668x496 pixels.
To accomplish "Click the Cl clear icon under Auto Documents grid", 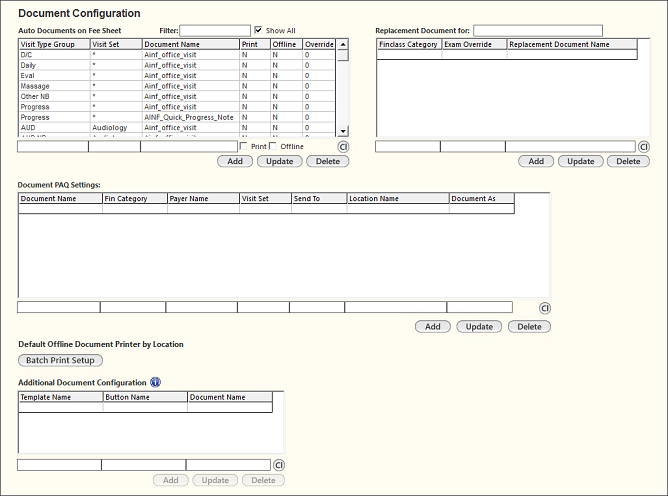I will click(x=343, y=147).
